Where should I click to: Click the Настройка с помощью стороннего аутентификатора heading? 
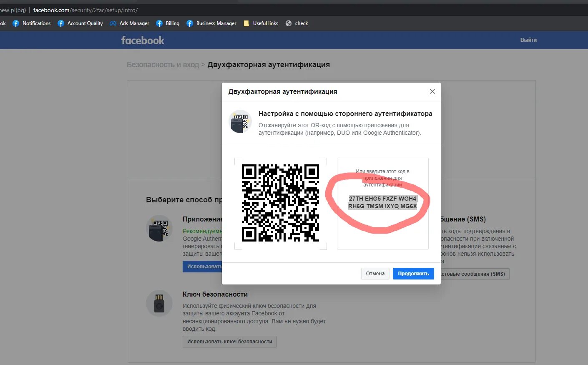click(345, 113)
